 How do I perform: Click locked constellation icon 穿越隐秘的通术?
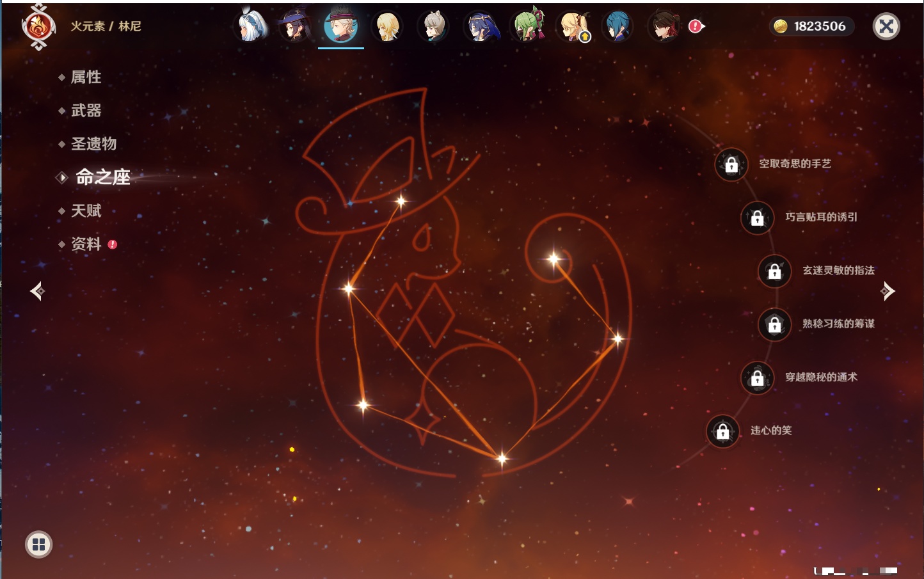[x=757, y=377]
